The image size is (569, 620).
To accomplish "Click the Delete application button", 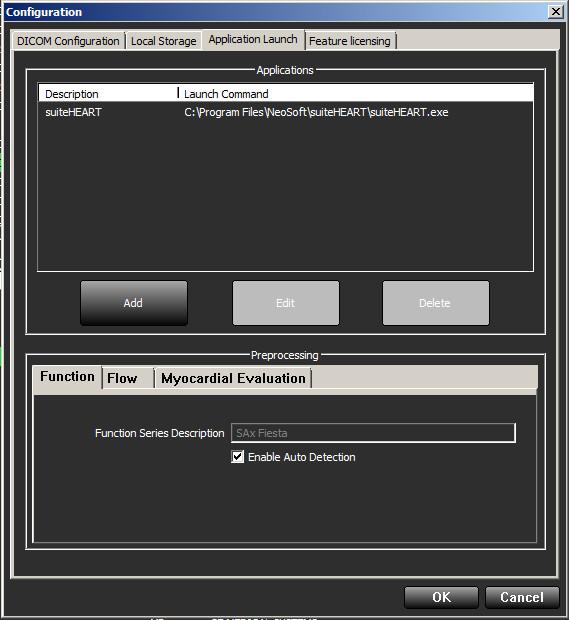I will pos(435,303).
